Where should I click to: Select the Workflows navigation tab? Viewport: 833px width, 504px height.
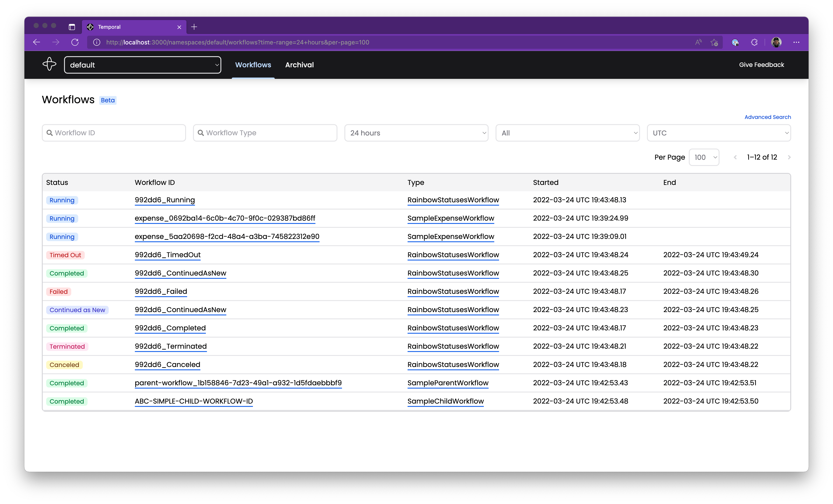(x=253, y=65)
